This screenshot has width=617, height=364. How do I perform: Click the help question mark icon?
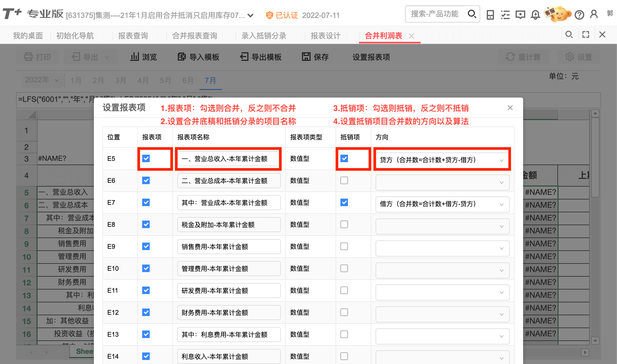(x=579, y=15)
